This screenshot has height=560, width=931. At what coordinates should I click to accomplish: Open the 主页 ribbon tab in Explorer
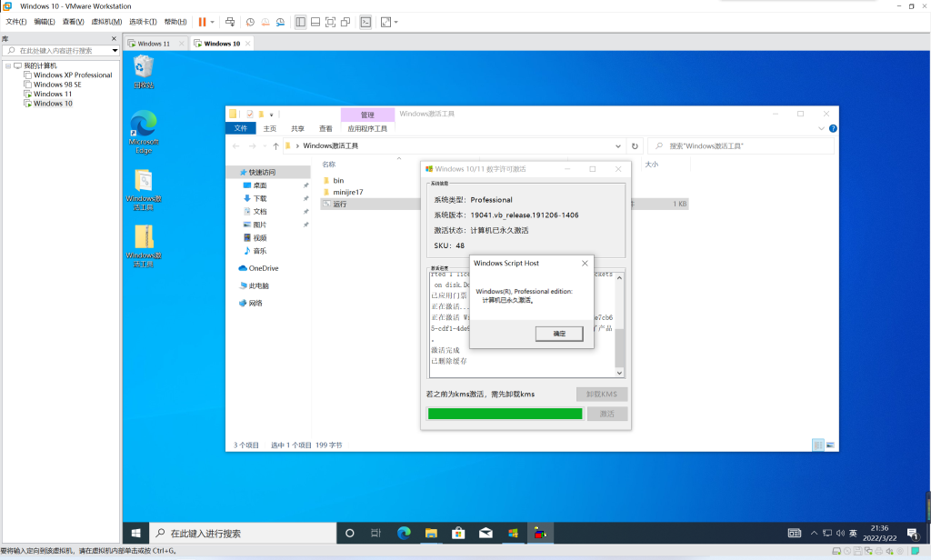click(269, 128)
